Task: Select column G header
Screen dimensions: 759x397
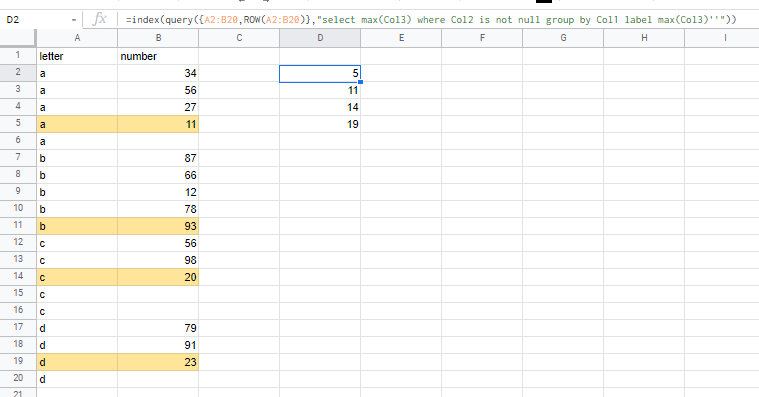Action: point(563,38)
